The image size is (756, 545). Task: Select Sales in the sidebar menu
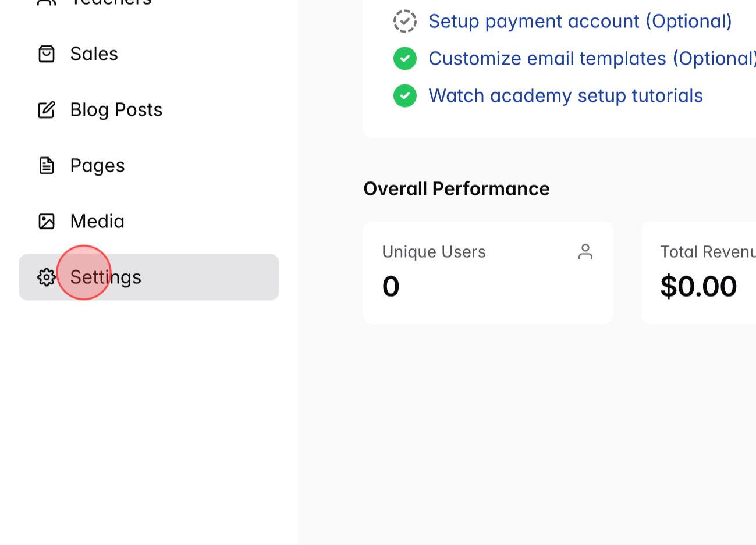tap(94, 54)
